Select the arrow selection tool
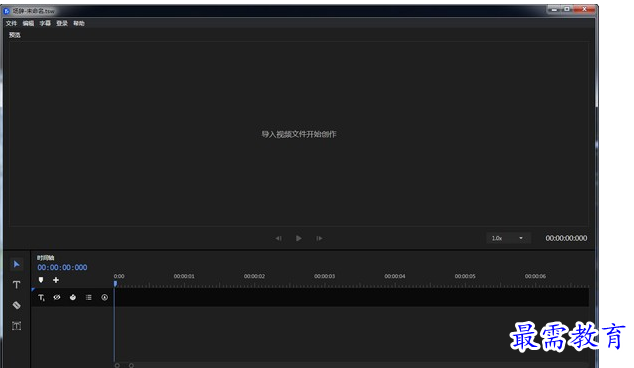Screen dimensions: 634x368 (x=17, y=264)
